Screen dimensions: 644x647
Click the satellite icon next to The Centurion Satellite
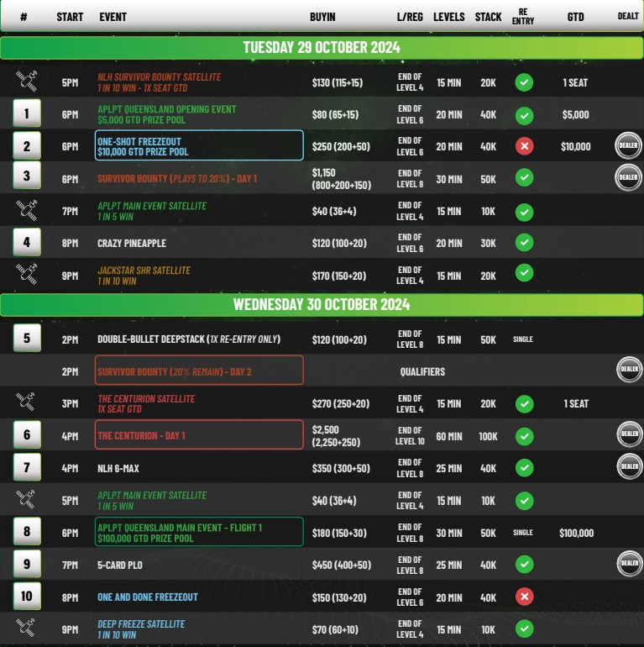pyautogui.click(x=27, y=403)
